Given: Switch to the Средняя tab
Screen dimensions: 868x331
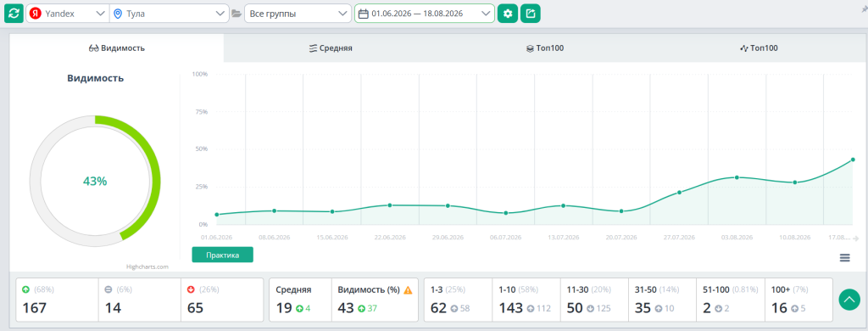Looking at the screenshot, I should (x=331, y=48).
